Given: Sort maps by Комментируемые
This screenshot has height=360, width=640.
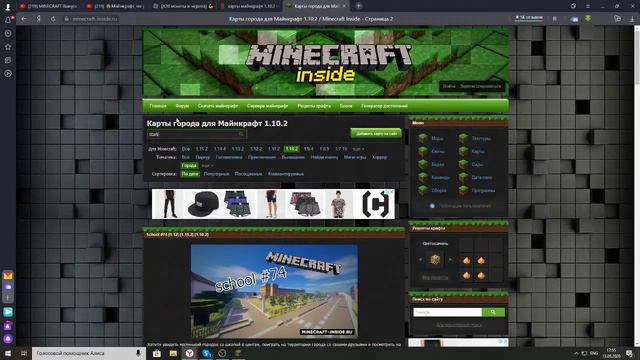Looking at the screenshot, I should [286, 174].
